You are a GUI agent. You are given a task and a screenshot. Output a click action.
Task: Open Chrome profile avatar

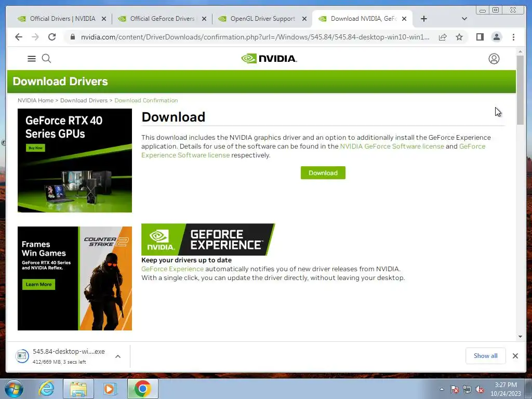[496, 37]
